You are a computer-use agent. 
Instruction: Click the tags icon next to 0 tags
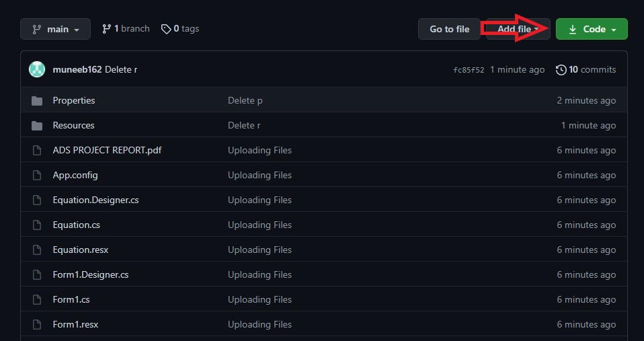(166, 29)
